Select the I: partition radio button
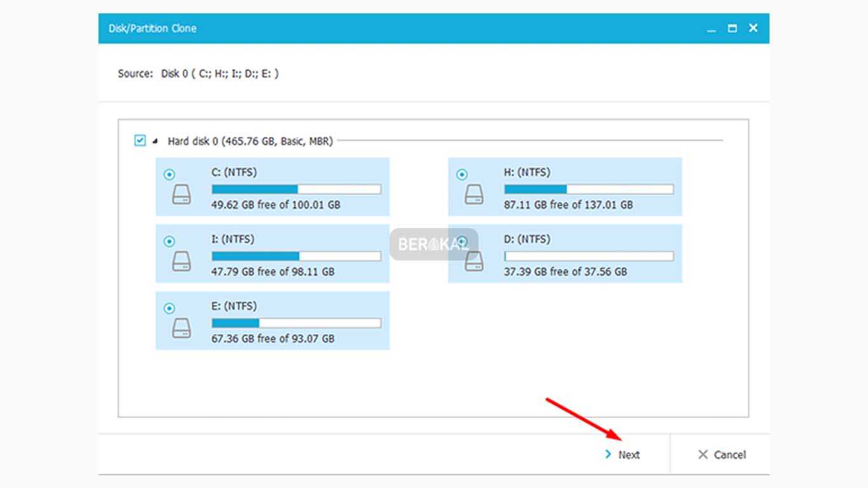This screenshot has height=488, width=868. [x=169, y=241]
